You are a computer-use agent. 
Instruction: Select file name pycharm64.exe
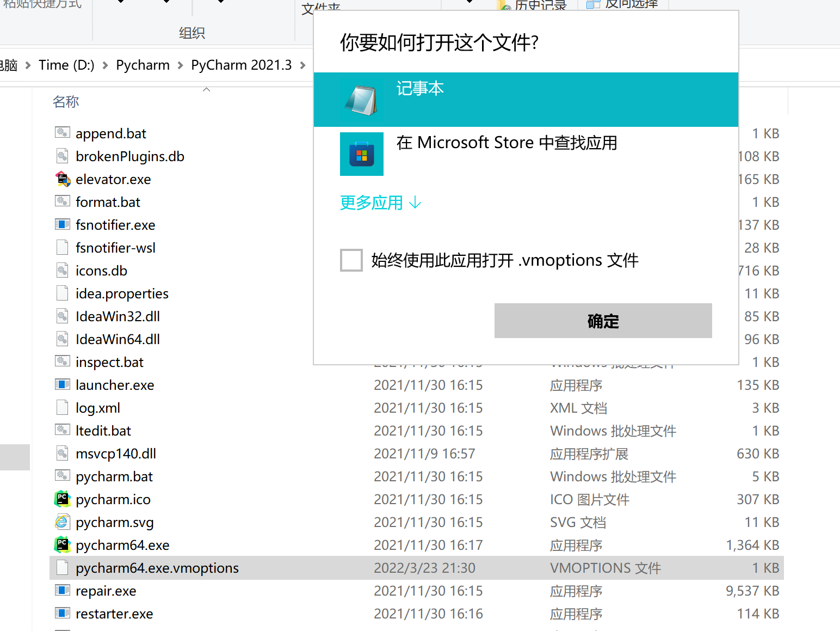(x=122, y=545)
